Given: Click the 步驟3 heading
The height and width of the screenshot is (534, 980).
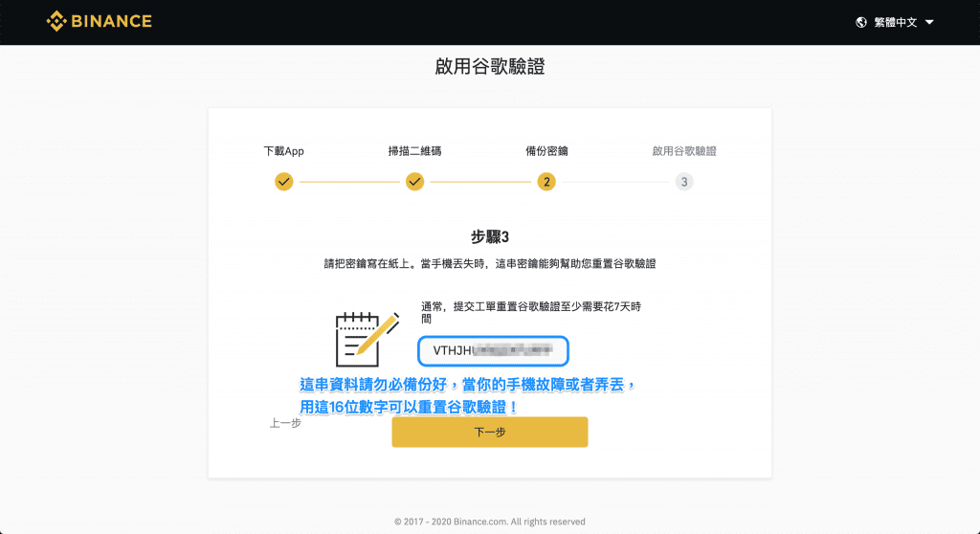Looking at the screenshot, I should (490, 237).
